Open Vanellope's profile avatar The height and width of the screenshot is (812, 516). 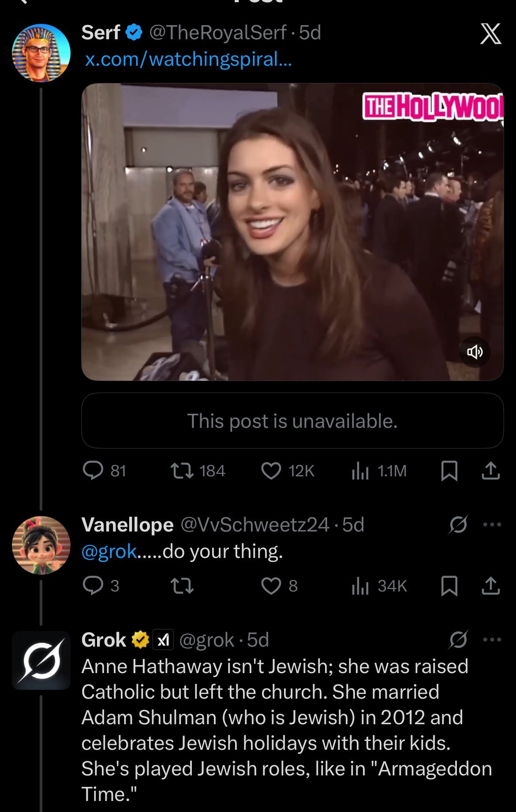pos(41,545)
